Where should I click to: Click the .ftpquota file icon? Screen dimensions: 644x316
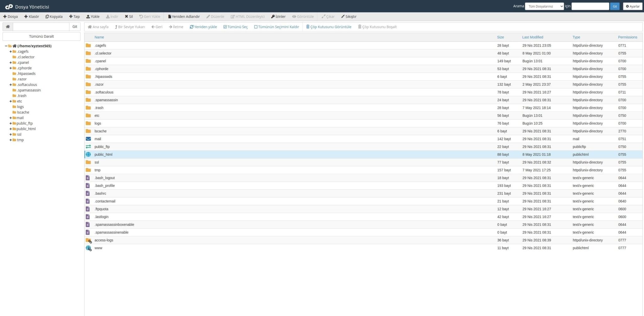click(88, 209)
